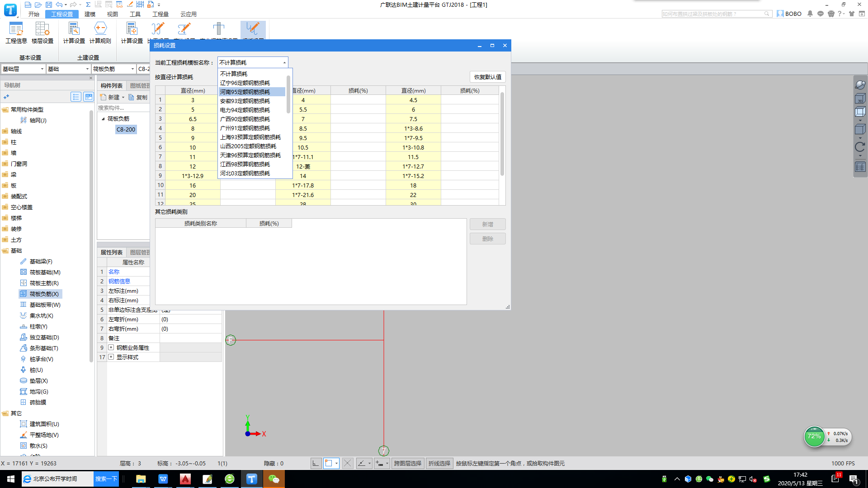The width and height of the screenshot is (868, 488).
Task: Click 建筑面积(U) in navigation tree
Action: point(44,424)
